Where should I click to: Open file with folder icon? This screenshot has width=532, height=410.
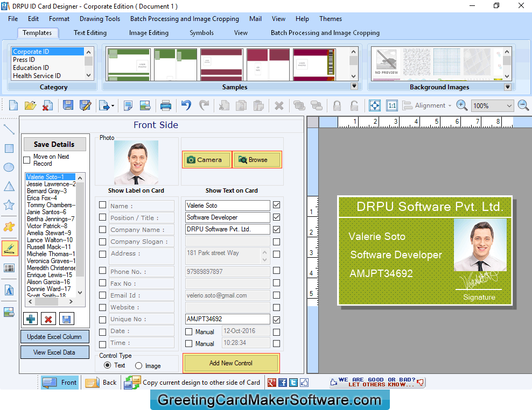tap(30, 105)
